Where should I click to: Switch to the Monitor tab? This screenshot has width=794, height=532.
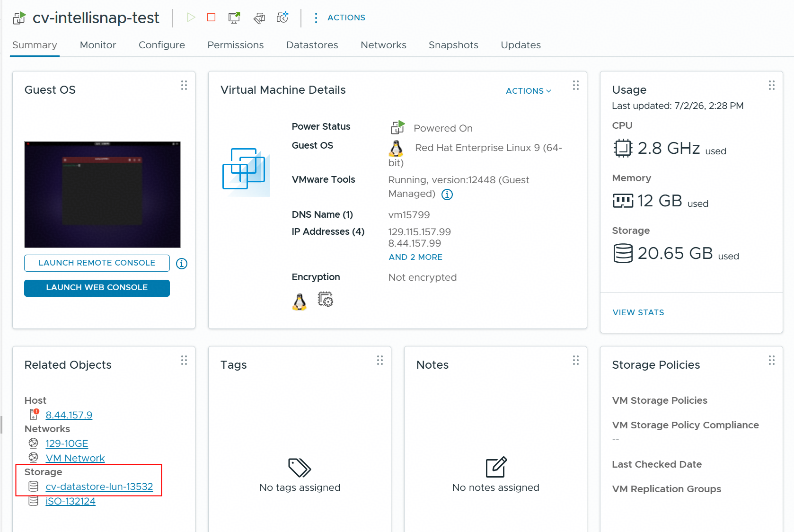coord(98,45)
